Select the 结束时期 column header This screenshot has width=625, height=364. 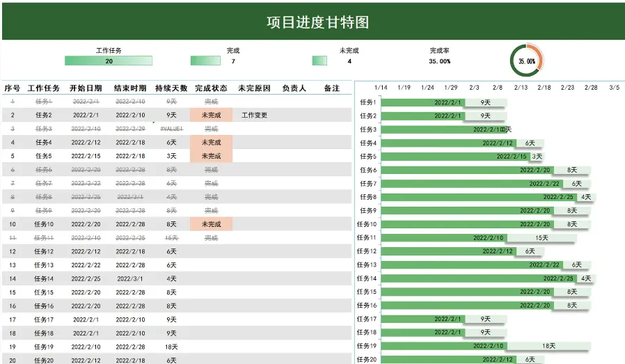[130, 88]
